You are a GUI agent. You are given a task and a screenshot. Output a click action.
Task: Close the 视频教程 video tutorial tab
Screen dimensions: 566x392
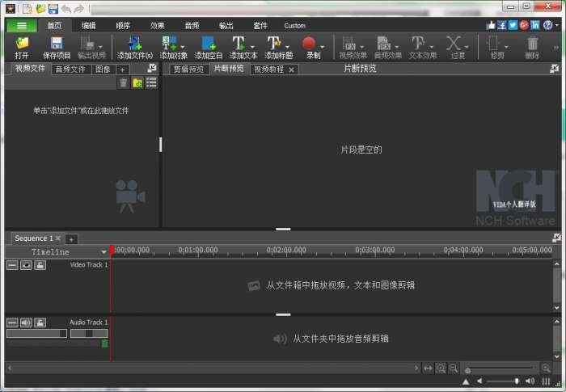(291, 70)
